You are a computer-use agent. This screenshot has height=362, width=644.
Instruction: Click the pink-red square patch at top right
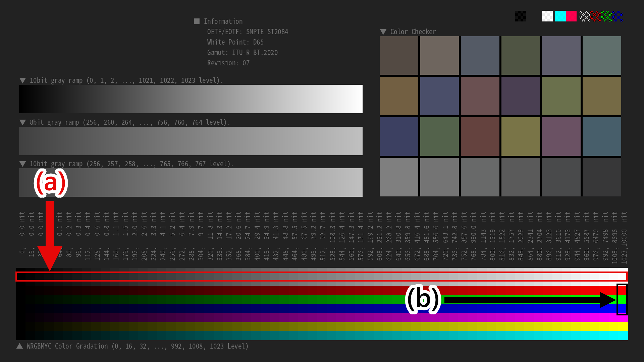(571, 16)
